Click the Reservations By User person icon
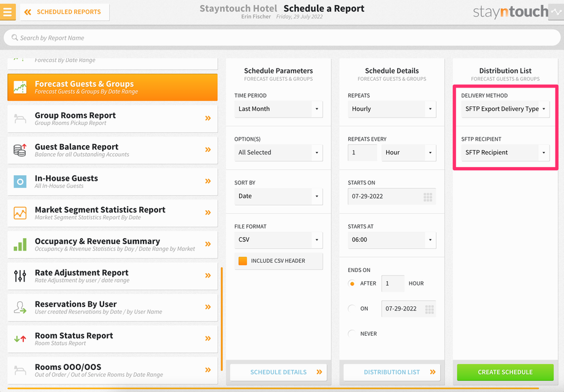564x392 pixels. (x=20, y=307)
